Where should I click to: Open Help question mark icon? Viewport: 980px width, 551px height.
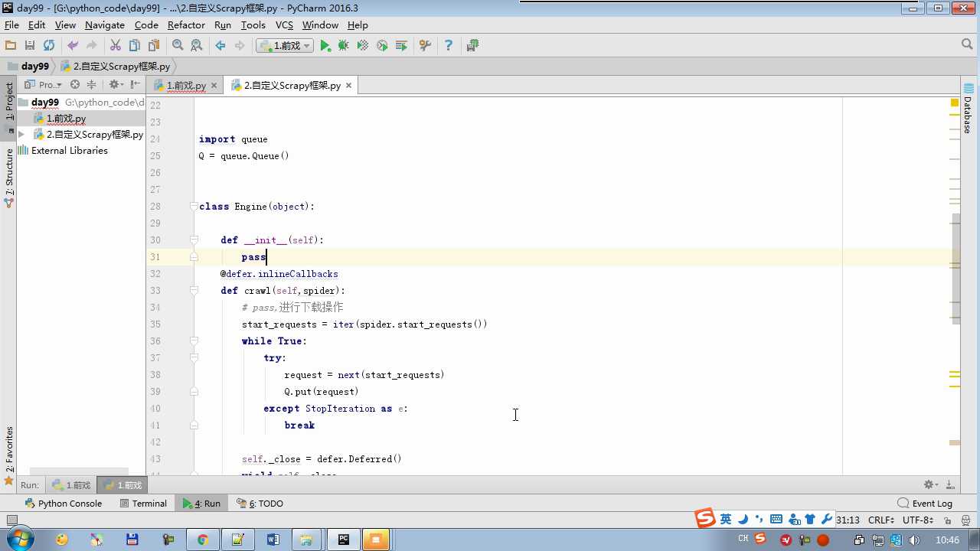click(449, 46)
